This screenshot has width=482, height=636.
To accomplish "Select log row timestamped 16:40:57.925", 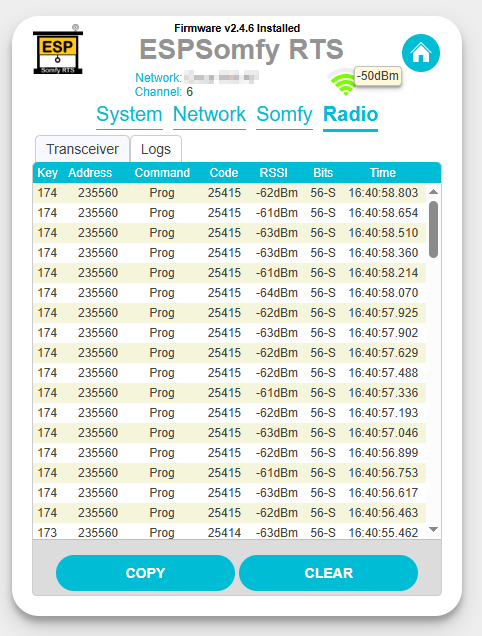I will (x=230, y=313).
